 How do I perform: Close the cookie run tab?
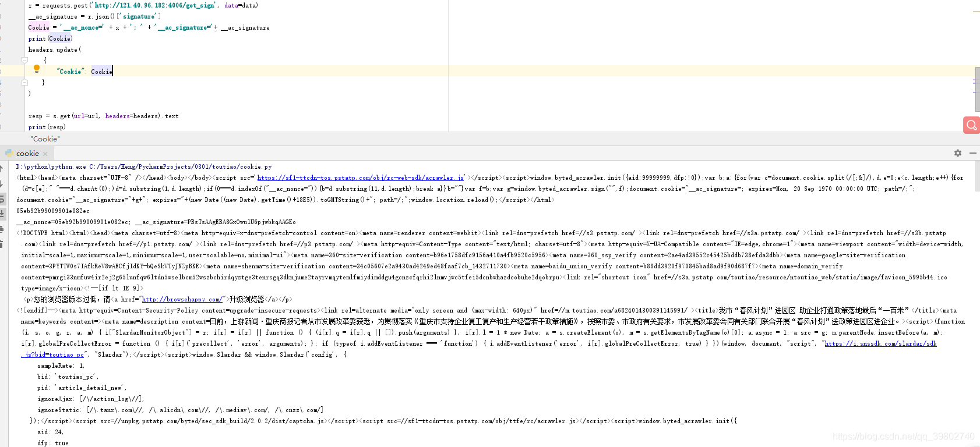tap(45, 154)
